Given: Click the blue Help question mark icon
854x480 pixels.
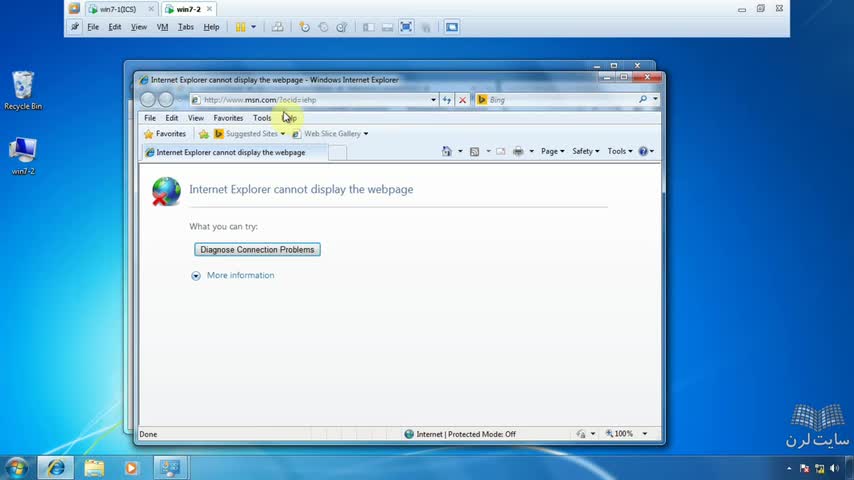Looking at the screenshot, I should tap(643, 151).
